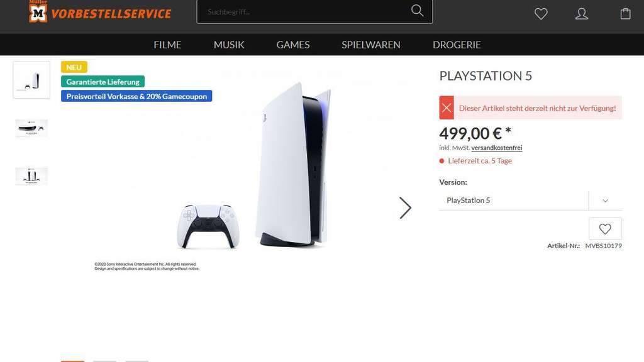Open the wishlist heart in header
Image resolution: width=644 pixels, height=362 pixels.
(541, 14)
